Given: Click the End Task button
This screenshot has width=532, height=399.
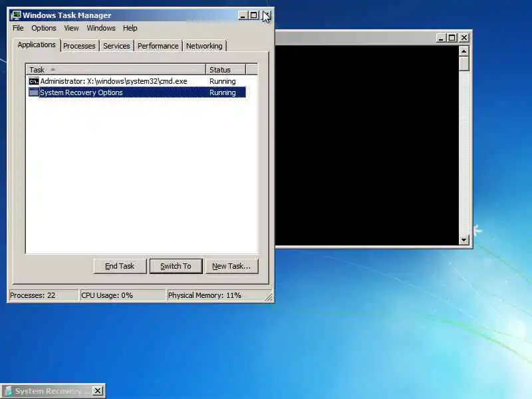Looking at the screenshot, I should point(120,266).
